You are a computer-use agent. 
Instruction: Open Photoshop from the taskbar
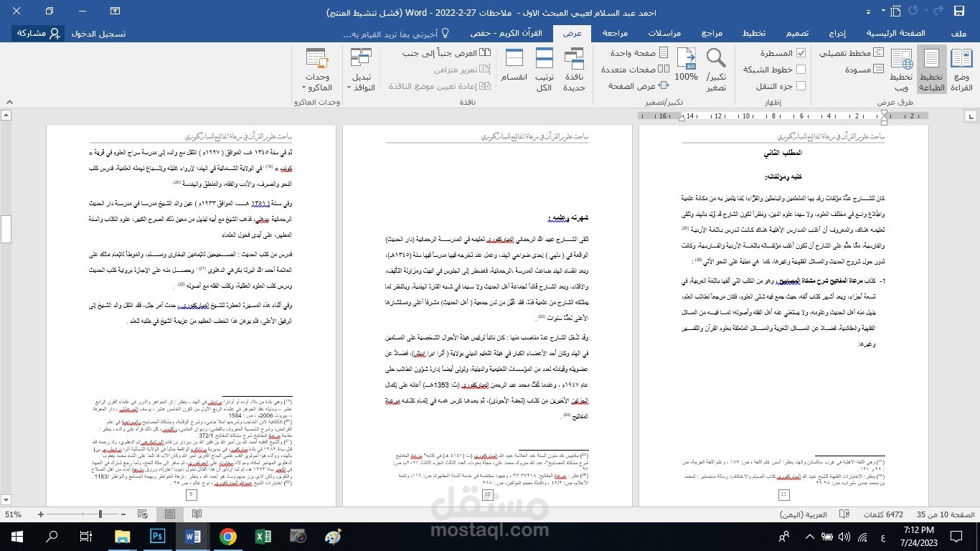[x=158, y=536]
